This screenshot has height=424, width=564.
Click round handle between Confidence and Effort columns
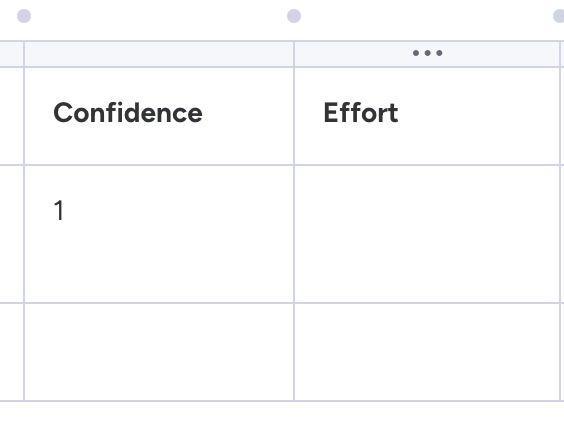294,16
